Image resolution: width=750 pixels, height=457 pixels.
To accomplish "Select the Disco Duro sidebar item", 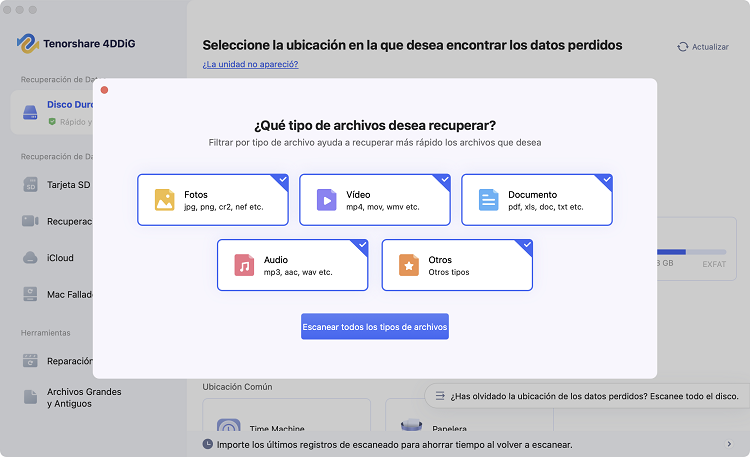I will [52, 112].
